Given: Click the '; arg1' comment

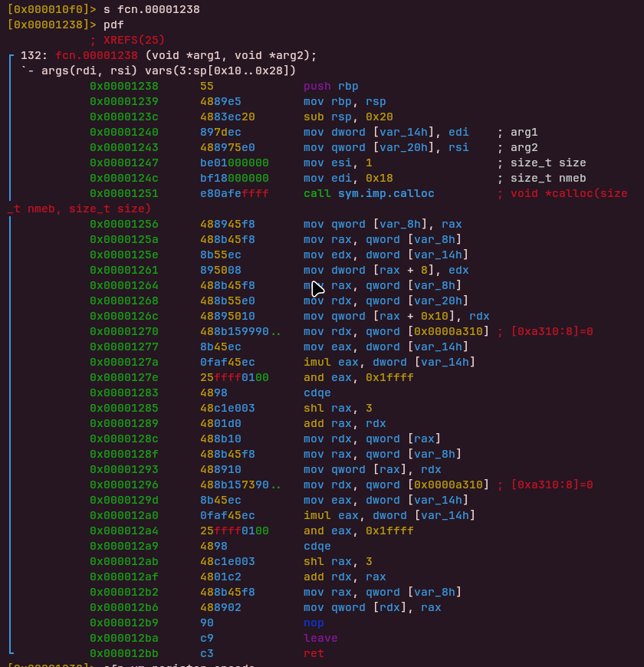Looking at the screenshot, I should click(517, 132).
